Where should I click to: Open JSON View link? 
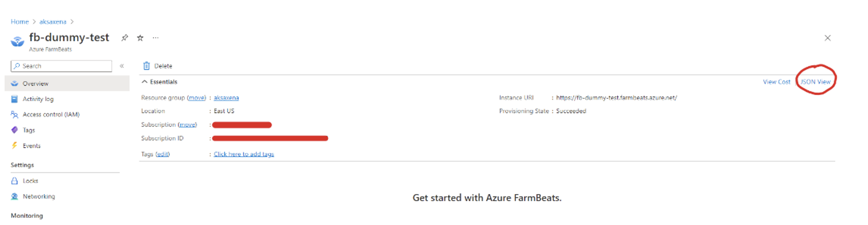click(x=816, y=82)
